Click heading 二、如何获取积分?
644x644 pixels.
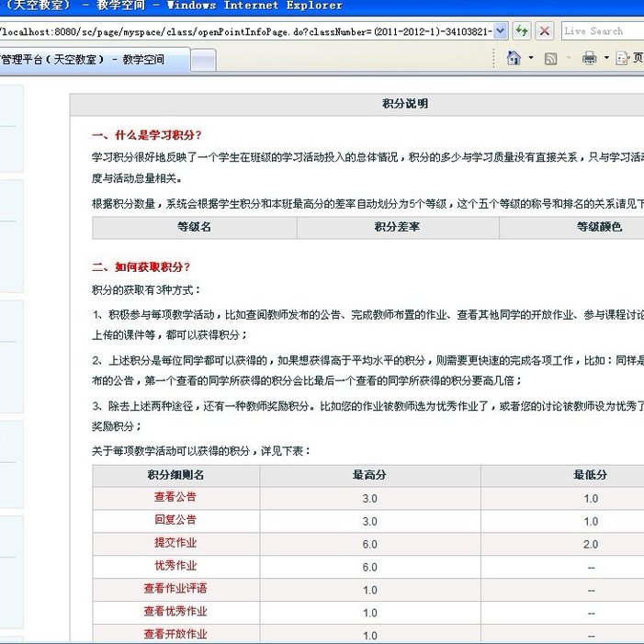141,267
